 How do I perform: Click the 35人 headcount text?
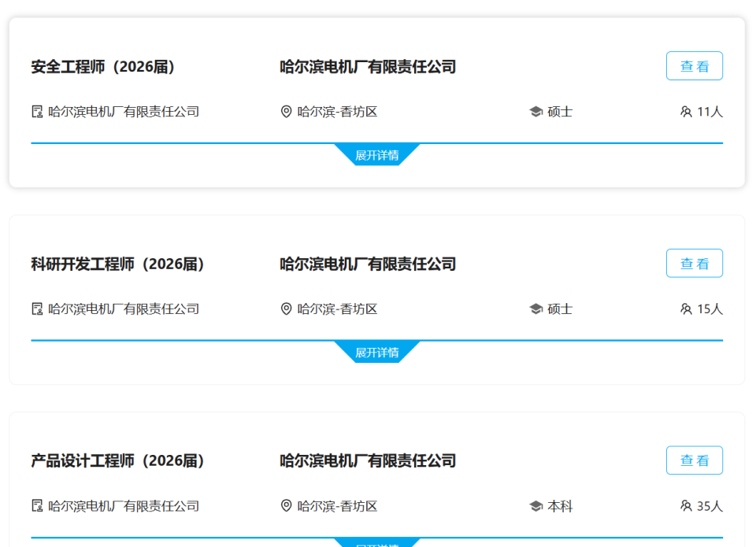click(x=710, y=506)
